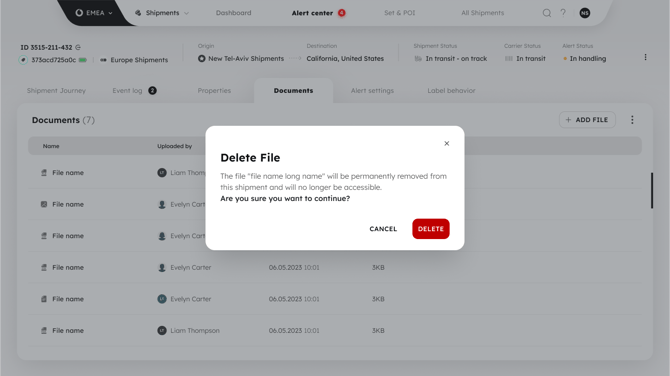Screen dimensions: 670x376
Task: Sort by the Uploaded by column header
Action: tap(174, 146)
